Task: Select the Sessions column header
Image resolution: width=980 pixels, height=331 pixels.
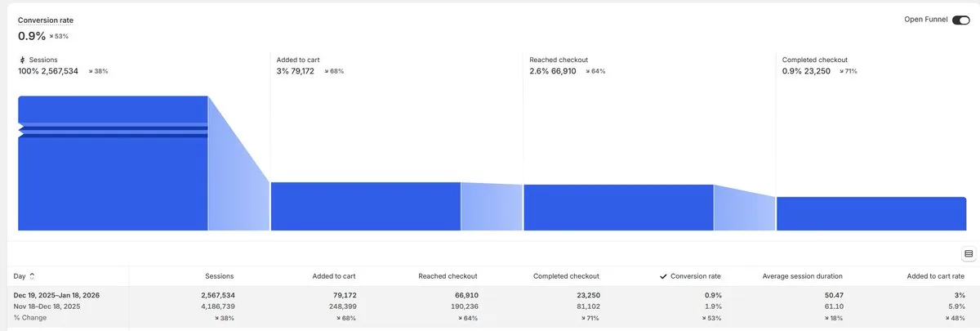Action: coord(219,276)
